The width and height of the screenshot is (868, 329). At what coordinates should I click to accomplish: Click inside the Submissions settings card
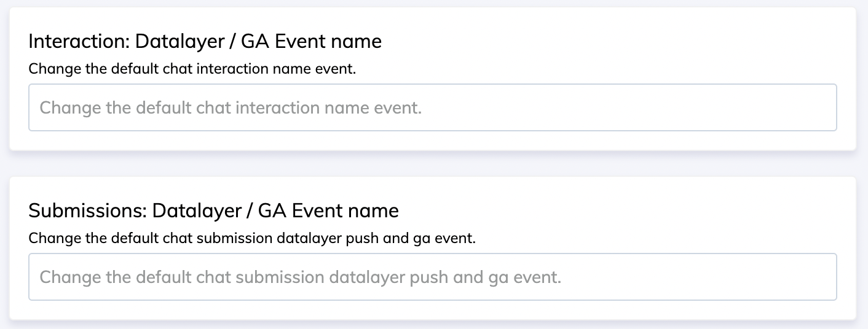433,248
